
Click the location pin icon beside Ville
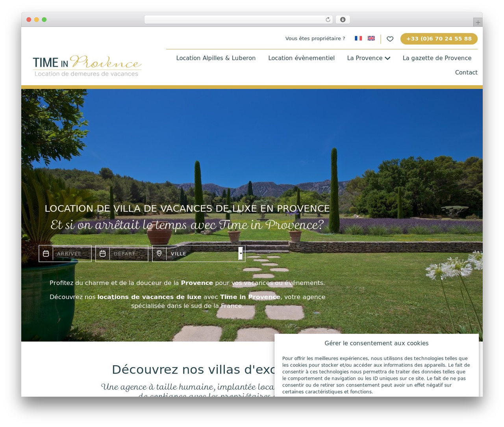(159, 253)
